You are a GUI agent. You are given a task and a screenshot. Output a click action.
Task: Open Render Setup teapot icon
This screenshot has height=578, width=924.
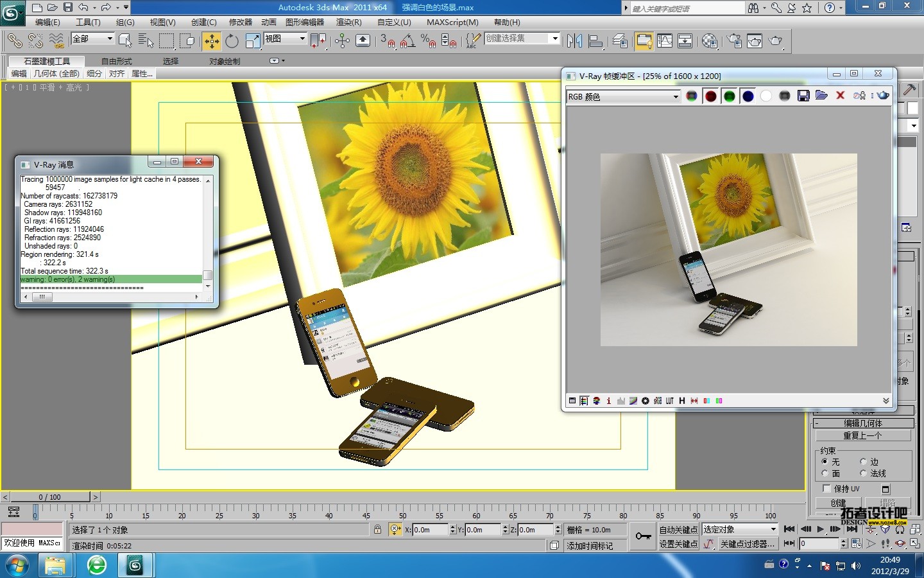(x=734, y=41)
